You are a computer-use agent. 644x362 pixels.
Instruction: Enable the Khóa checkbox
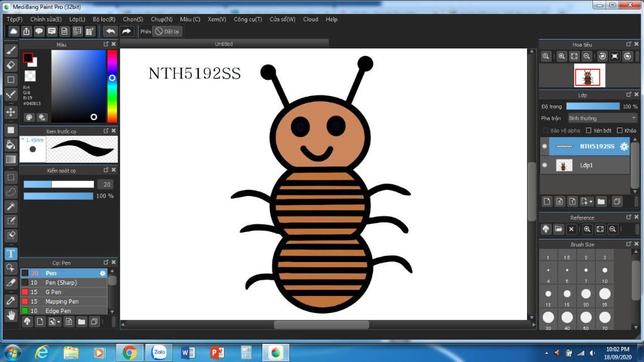pyautogui.click(x=619, y=131)
